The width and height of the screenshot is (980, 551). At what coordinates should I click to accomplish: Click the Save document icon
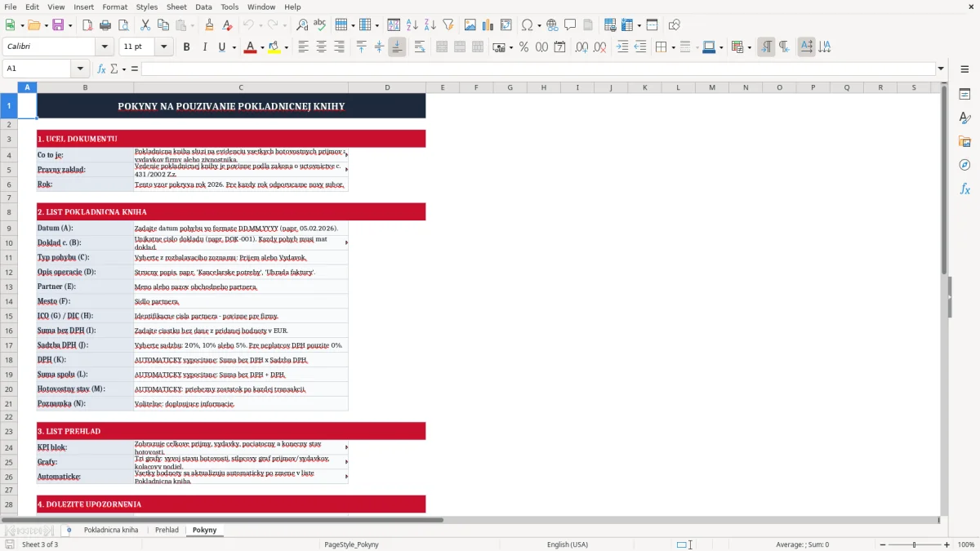(58, 25)
